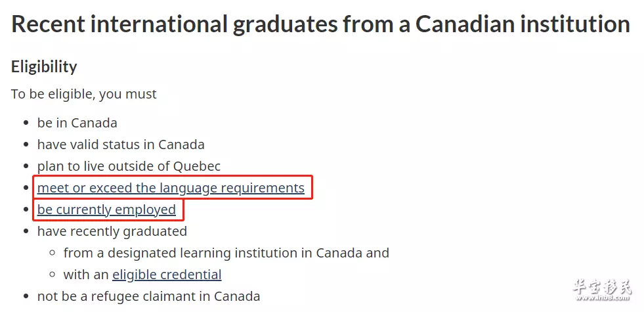Click the bullet before 'have recently graduated'

[26, 232]
